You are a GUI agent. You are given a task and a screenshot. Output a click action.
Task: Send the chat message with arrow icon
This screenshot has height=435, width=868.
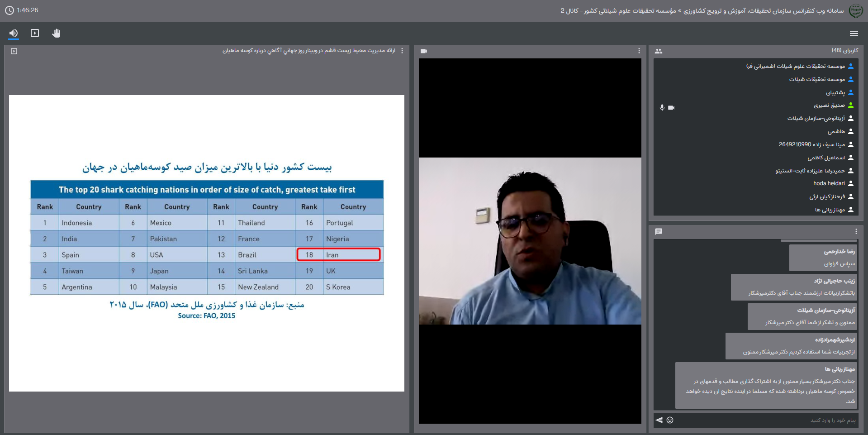point(659,420)
